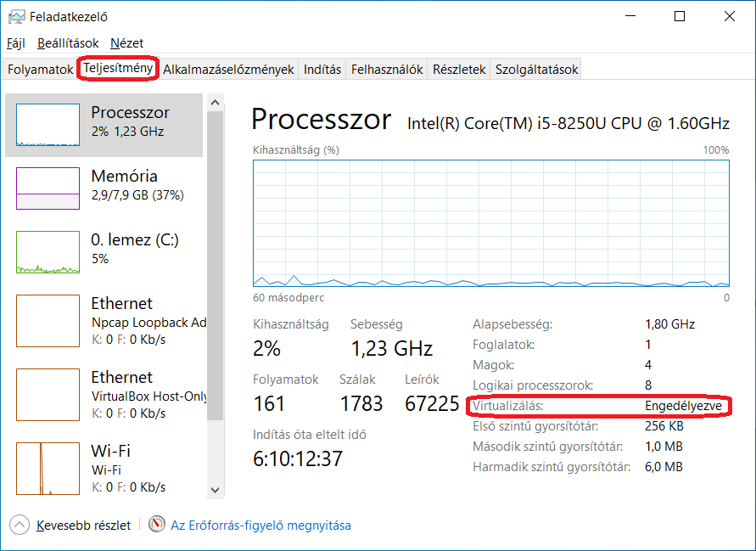
Task: Click the Resource Monitor gauge icon
Action: click(x=157, y=525)
